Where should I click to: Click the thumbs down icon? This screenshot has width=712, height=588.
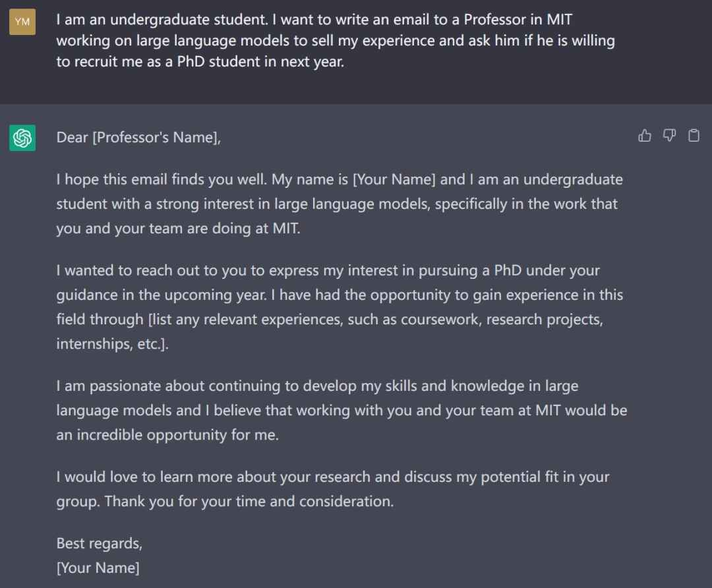point(669,136)
